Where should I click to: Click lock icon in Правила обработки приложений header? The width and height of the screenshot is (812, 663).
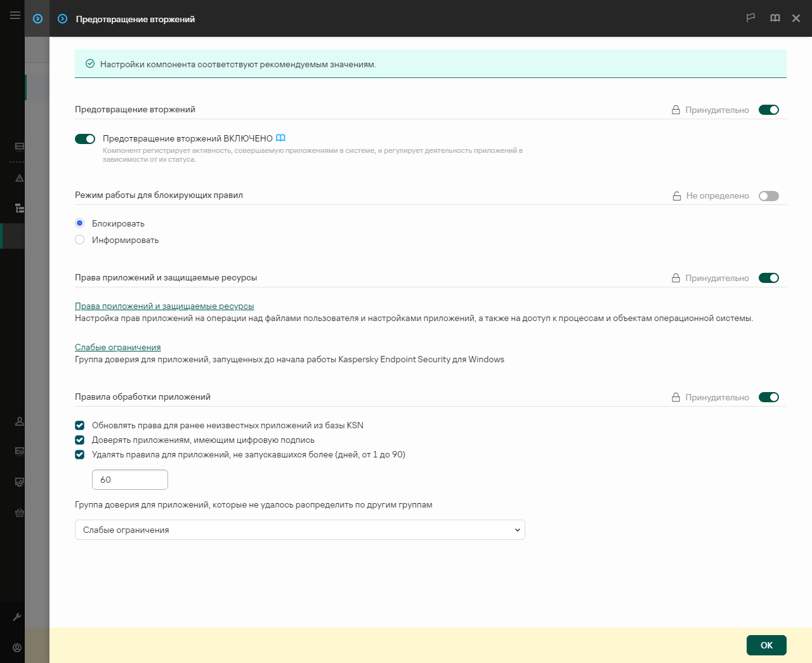pyautogui.click(x=676, y=397)
